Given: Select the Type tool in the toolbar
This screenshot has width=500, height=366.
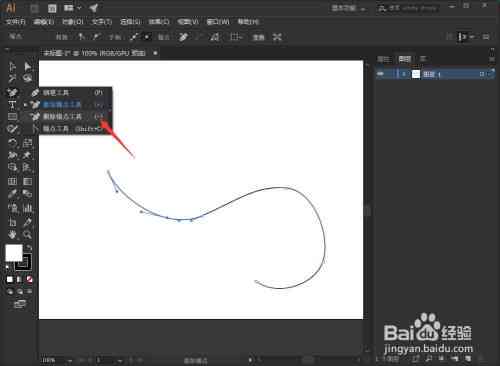Looking at the screenshot, I should coord(12,105).
